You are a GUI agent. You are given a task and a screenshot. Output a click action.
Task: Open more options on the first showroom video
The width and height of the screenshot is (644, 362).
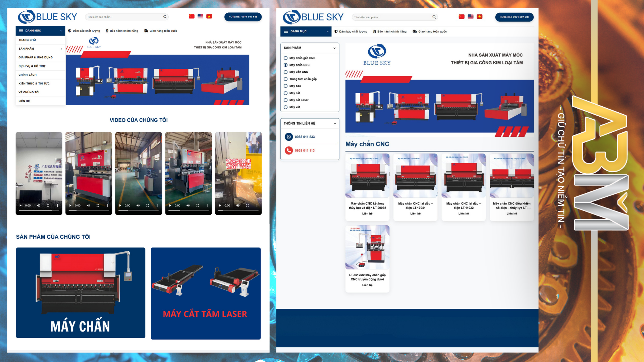pos(57,205)
